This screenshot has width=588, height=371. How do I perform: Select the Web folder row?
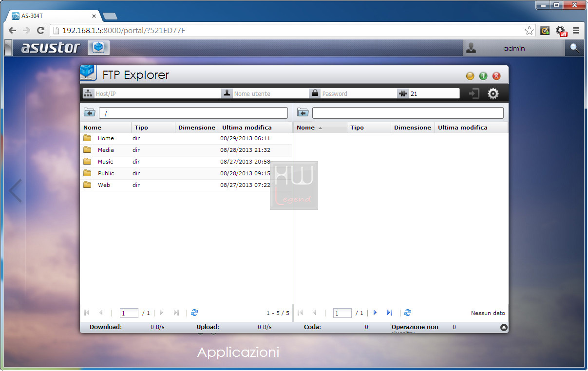[x=186, y=185]
